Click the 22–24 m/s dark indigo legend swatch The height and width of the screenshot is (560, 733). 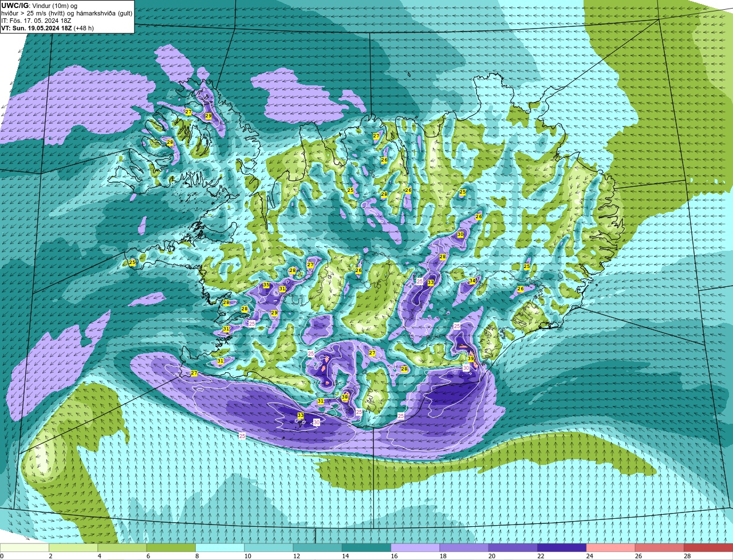point(562,548)
